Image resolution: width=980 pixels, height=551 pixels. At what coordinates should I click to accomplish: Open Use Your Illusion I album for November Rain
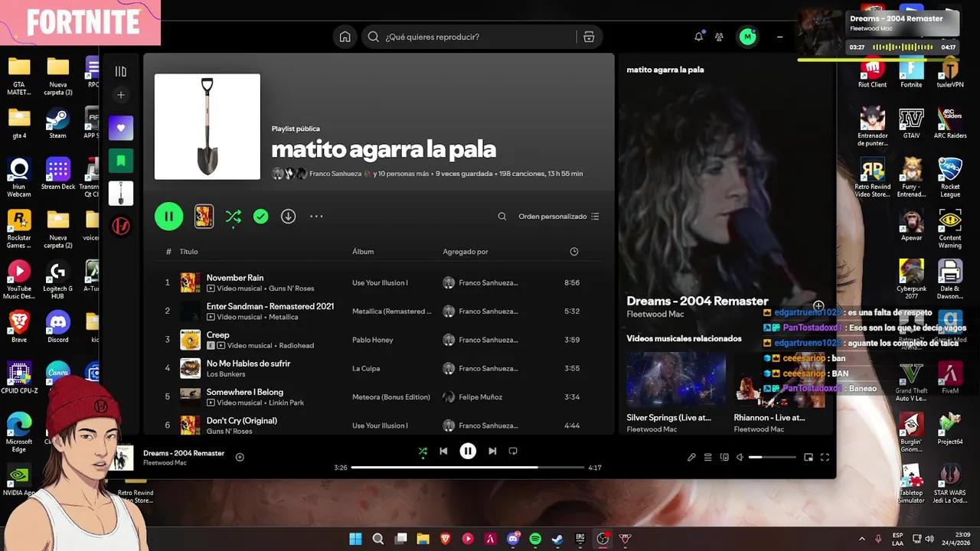[380, 283]
